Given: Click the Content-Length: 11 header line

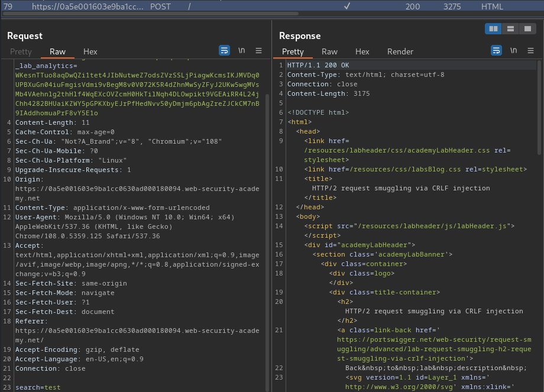Looking at the screenshot, I should pos(53,122).
